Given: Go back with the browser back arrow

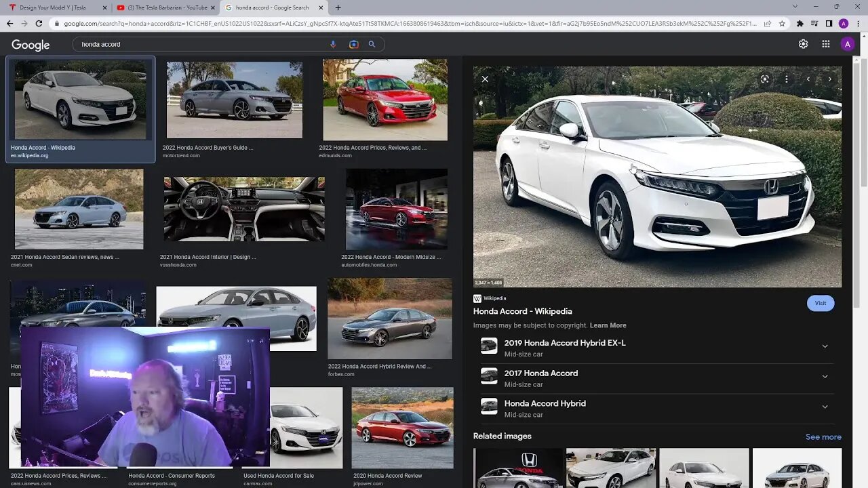Looking at the screenshot, I should click(9, 23).
